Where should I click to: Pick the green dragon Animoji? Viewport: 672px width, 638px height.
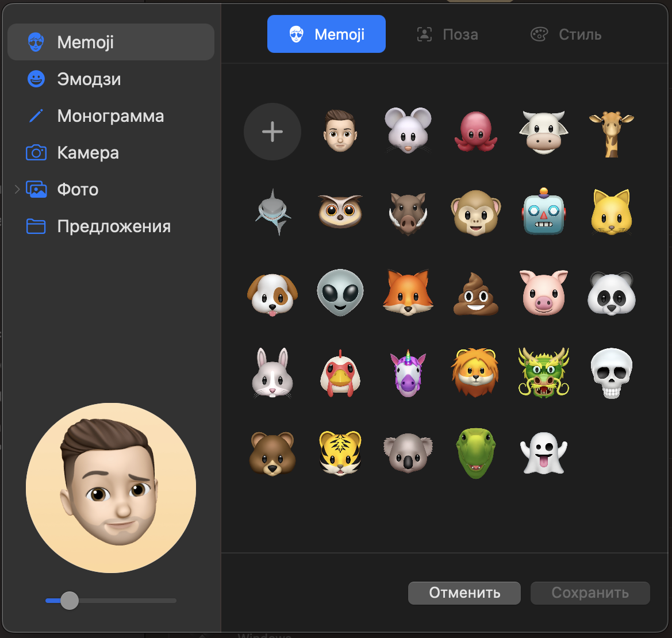[543, 373]
